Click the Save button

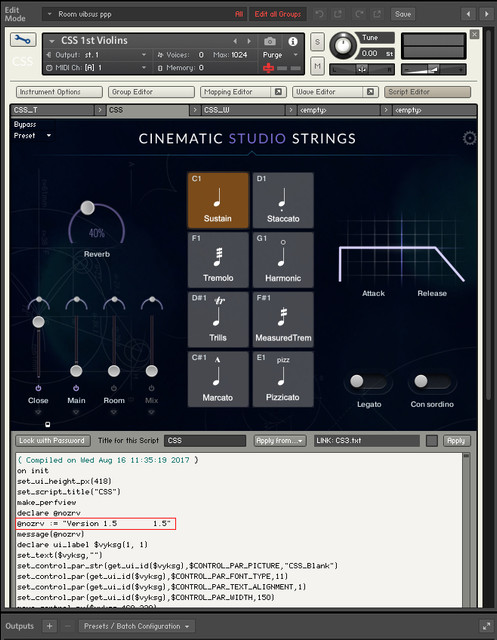coord(403,14)
